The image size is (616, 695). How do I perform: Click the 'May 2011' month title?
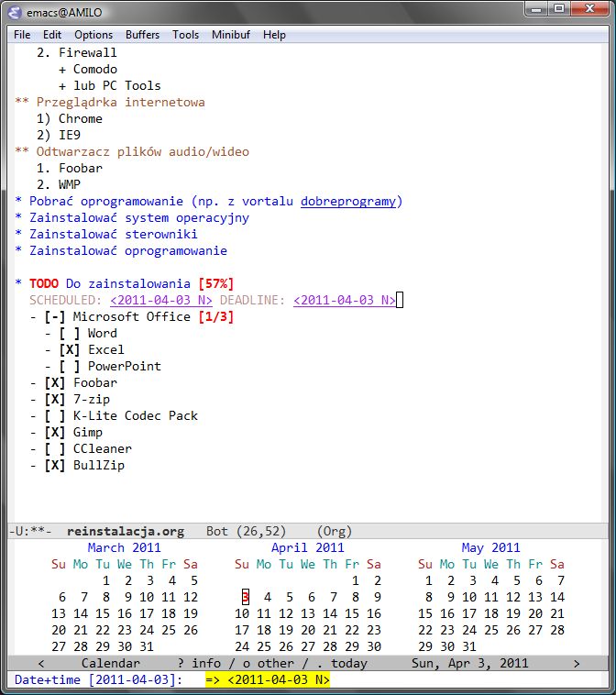click(490, 548)
